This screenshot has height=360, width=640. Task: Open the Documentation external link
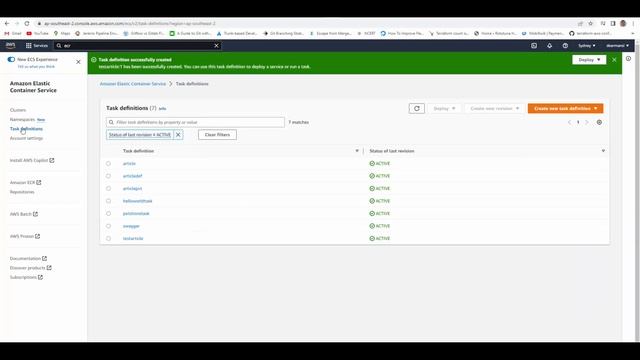(x=28, y=258)
